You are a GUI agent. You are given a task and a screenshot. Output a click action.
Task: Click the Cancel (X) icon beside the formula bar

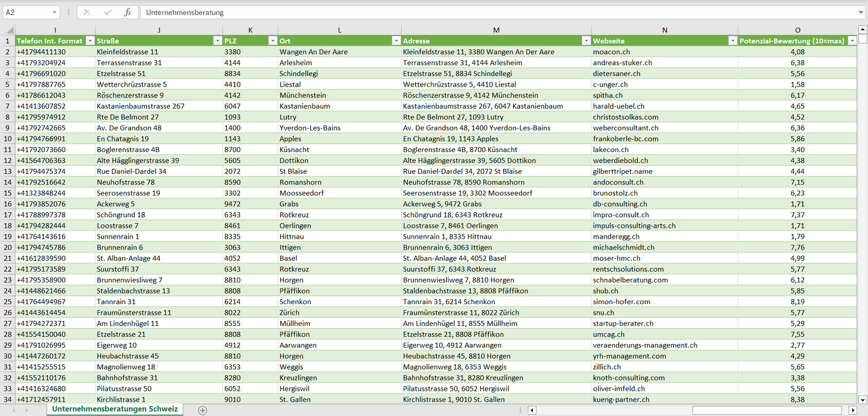[x=88, y=11]
